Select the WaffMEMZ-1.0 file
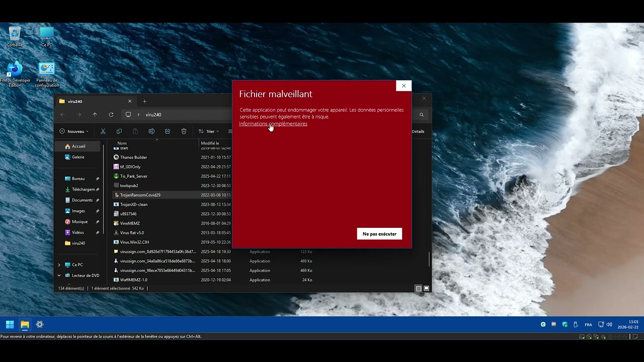The height and width of the screenshot is (362, 644). point(133,280)
